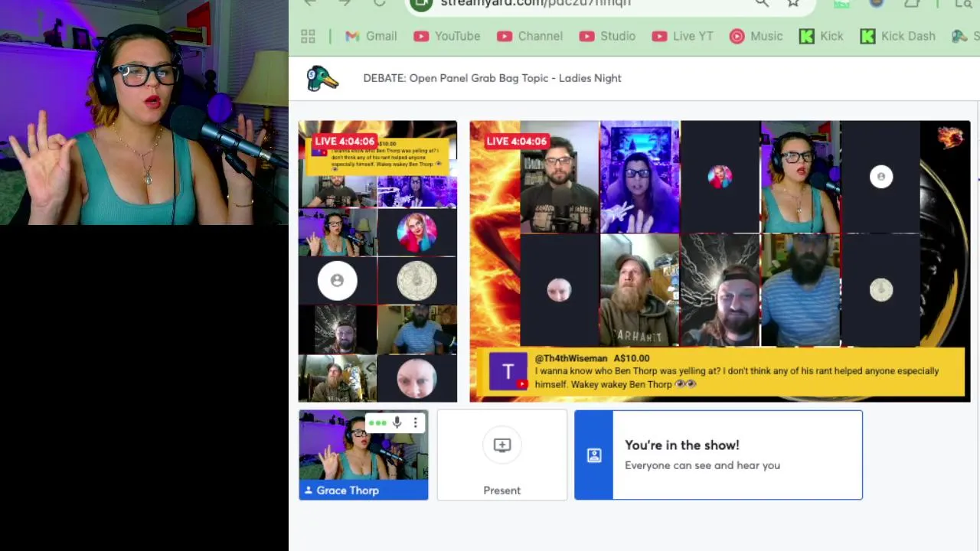Open the Kick bookmark
The image size is (980, 551).
tap(822, 36)
